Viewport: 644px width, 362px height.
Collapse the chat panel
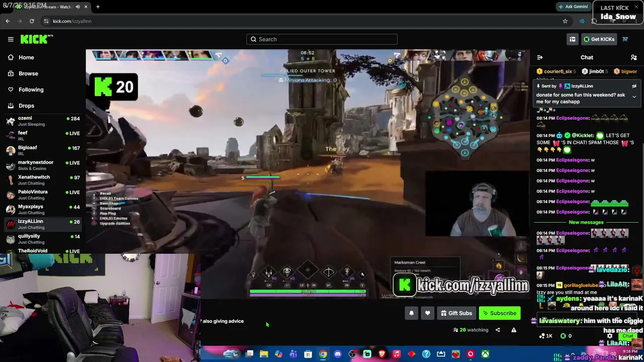tap(540, 57)
